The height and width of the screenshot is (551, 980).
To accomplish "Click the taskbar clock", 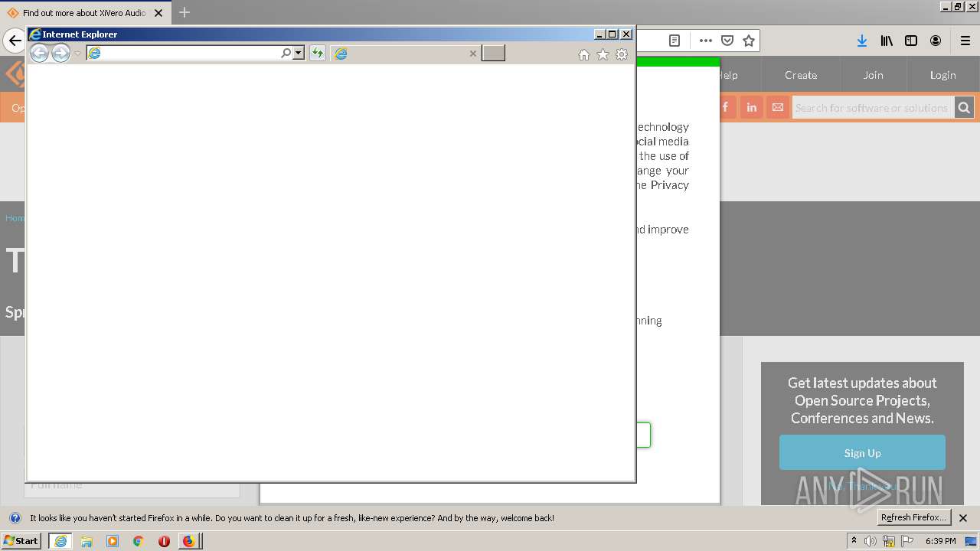I will coord(940,541).
